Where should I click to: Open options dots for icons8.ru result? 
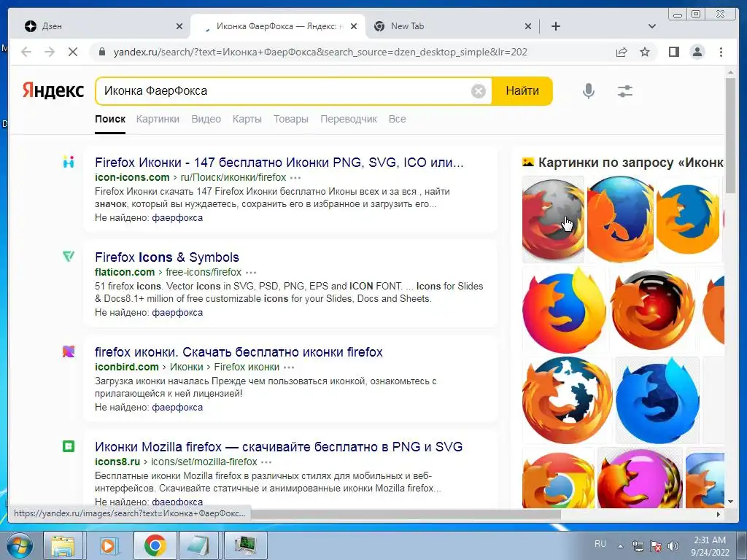(266, 462)
